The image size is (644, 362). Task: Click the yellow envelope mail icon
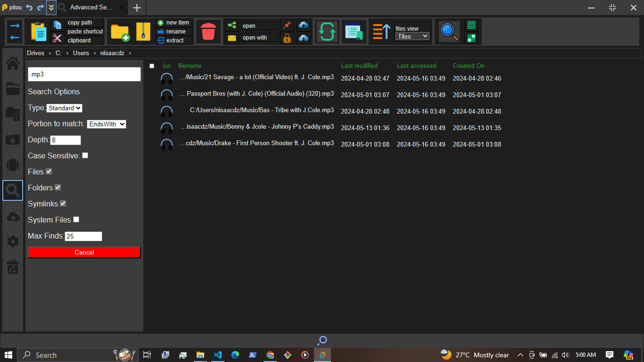231,38
